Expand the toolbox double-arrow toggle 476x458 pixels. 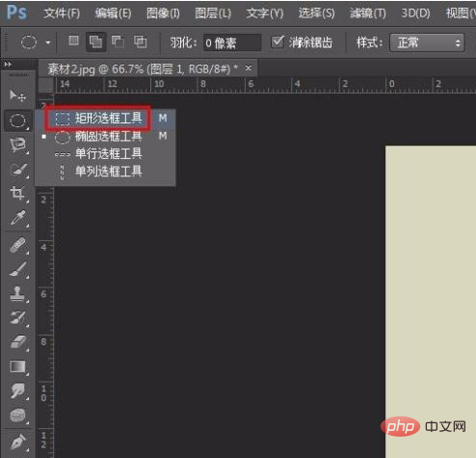click(8, 65)
